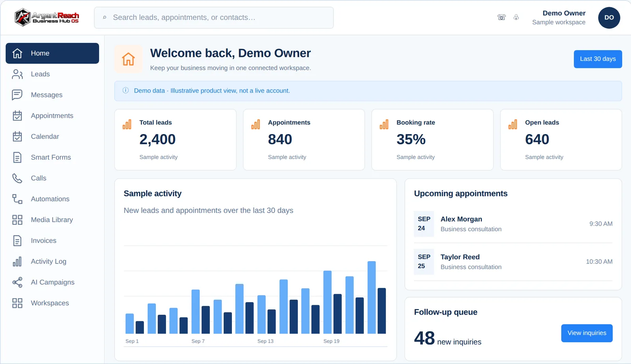Click the telephone icon in top header
631x364 pixels.
coord(502,17)
